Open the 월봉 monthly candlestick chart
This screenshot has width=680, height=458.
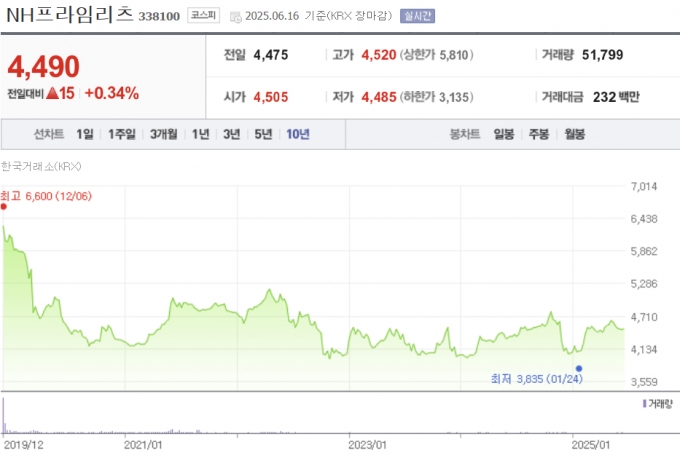coord(575,134)
